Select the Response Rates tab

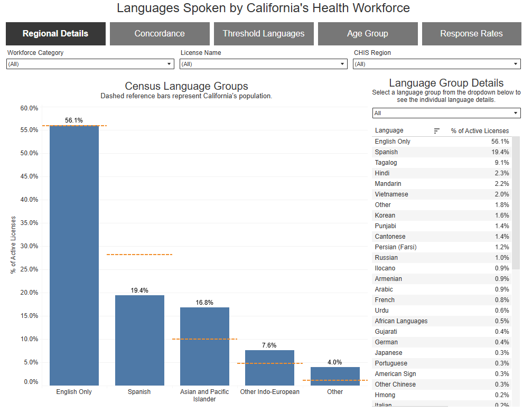click(471, 34)
